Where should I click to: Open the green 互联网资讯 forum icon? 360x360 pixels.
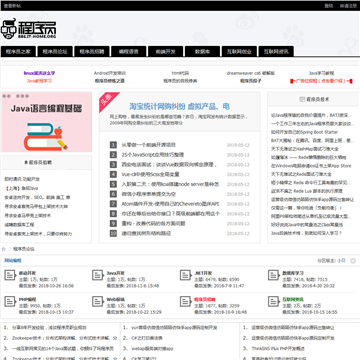pyautogui.click(x=274, y=301)
